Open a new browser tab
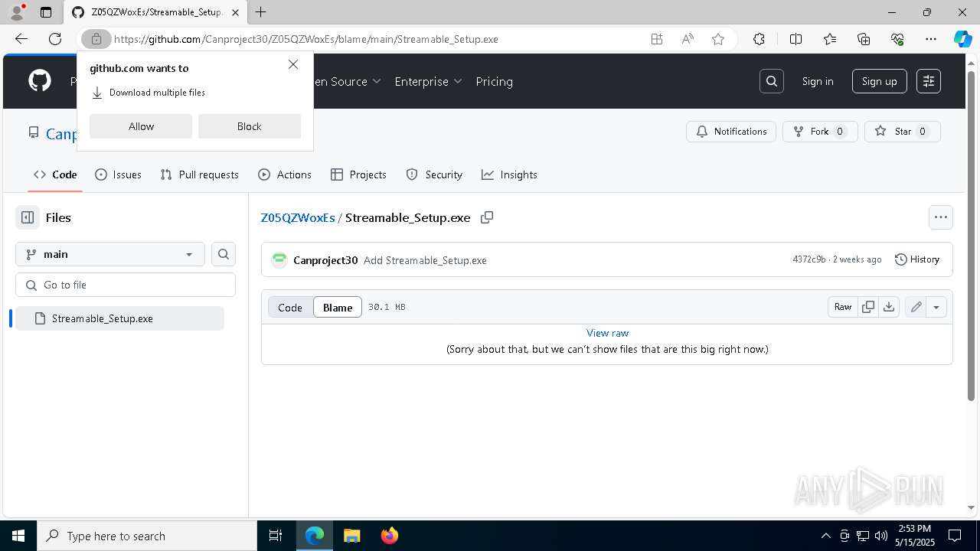Screen dimensions: 980x551 (x=261, y=12)
